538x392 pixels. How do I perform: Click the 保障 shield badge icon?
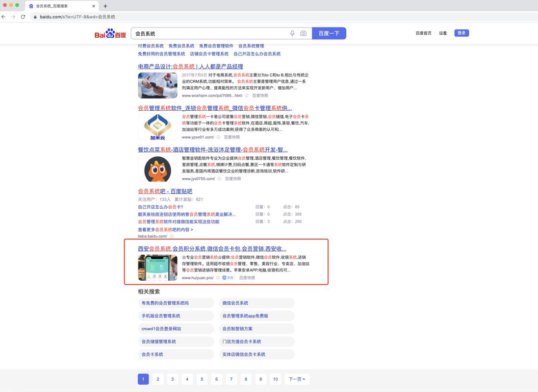[228, 278]
